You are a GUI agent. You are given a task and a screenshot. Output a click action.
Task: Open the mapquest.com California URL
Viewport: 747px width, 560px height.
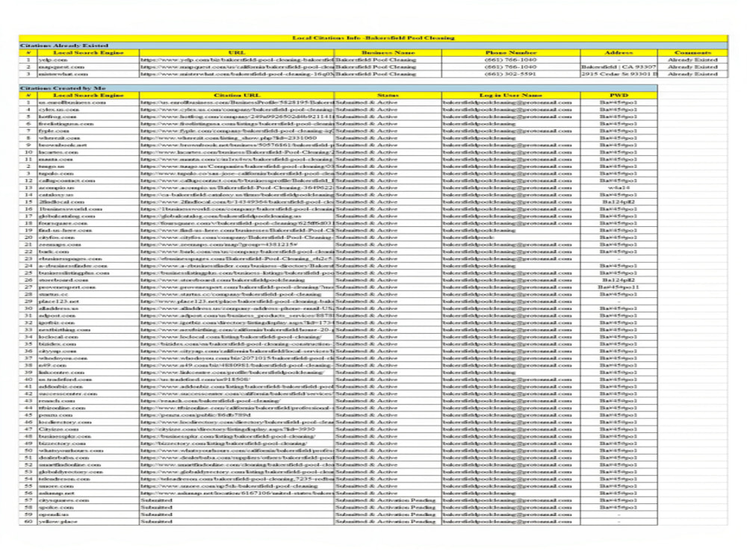[x=237, y=67]
